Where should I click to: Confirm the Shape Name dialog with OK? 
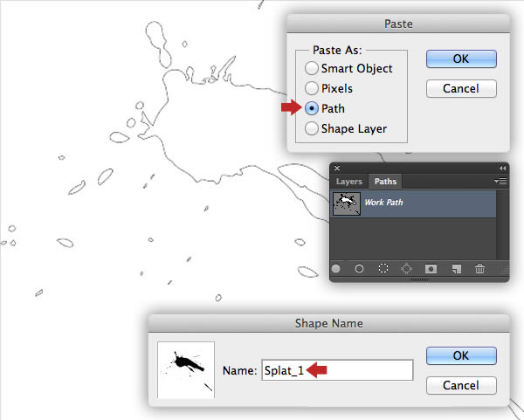pos(461,356)
